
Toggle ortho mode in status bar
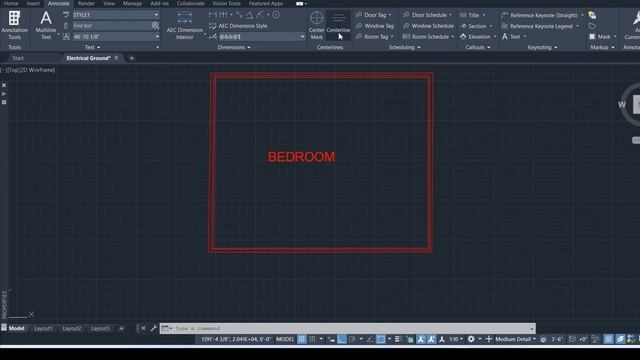click(x=342, y=339)
